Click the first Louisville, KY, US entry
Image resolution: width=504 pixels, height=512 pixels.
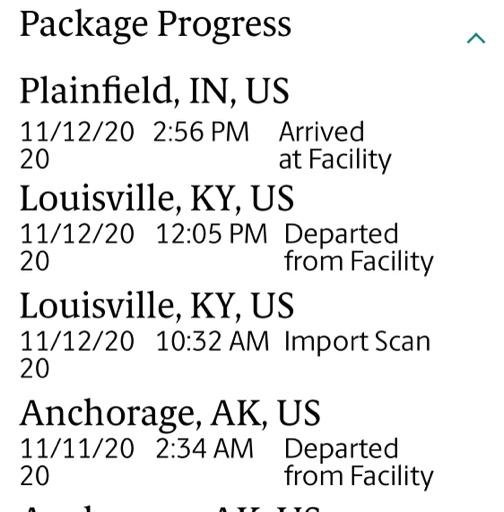click(x=157, y=199)
